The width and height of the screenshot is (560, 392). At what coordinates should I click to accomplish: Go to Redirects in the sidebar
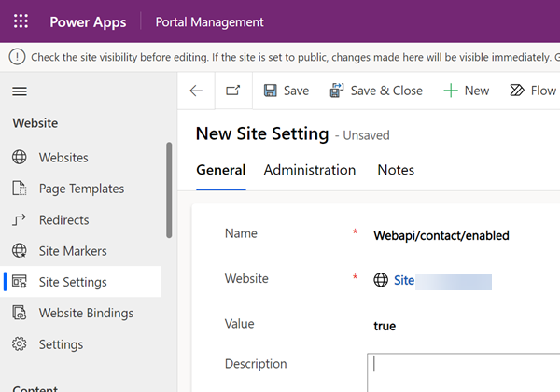63,220
